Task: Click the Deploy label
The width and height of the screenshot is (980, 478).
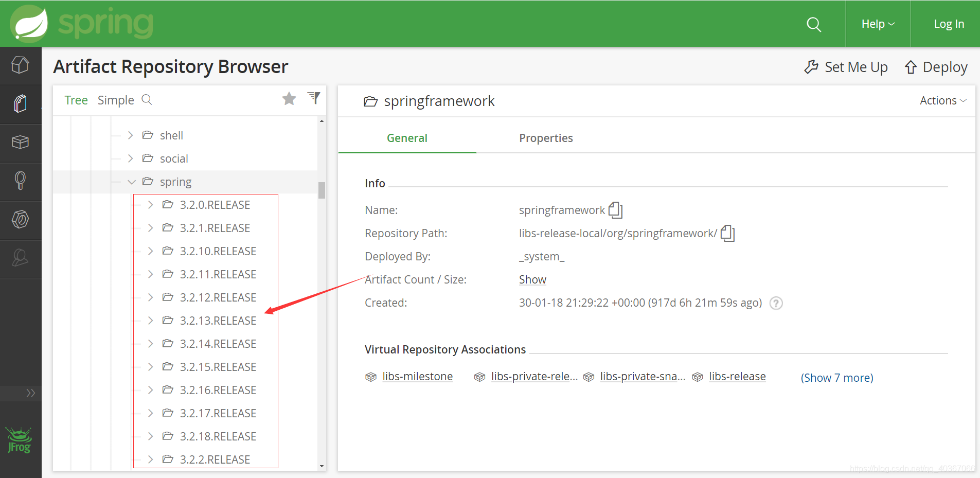Action: point(945,67)
